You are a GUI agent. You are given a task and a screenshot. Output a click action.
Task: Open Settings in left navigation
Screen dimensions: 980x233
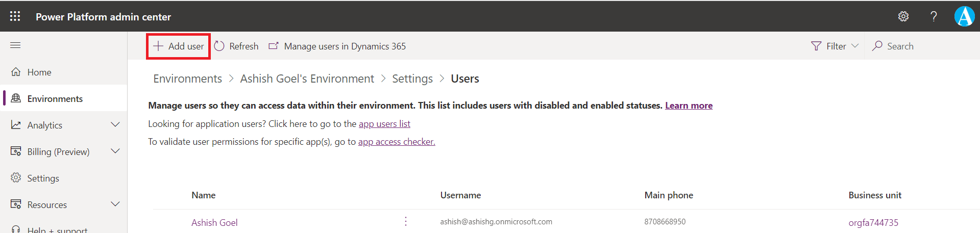pyautogui.click(x=43, y=178)
